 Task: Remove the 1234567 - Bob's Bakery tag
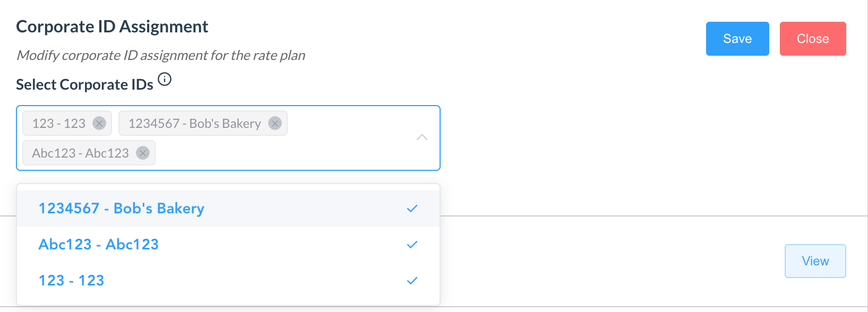(274, 124)
